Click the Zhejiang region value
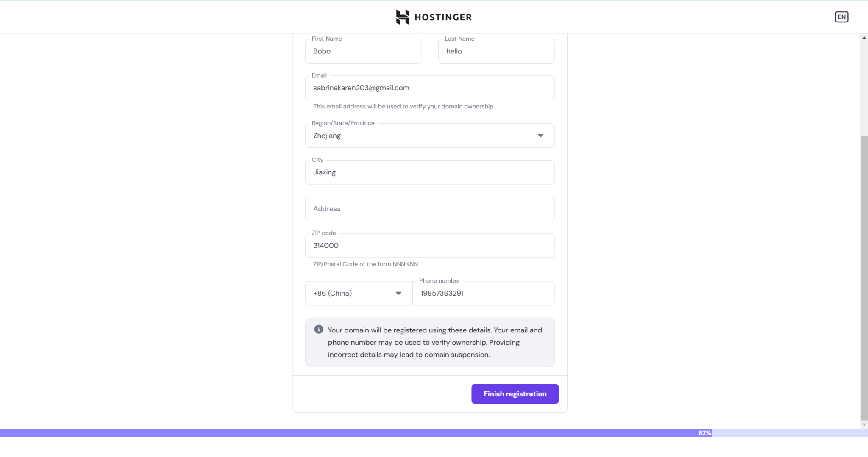Screen dimensions: 868x457 [327, 136]
